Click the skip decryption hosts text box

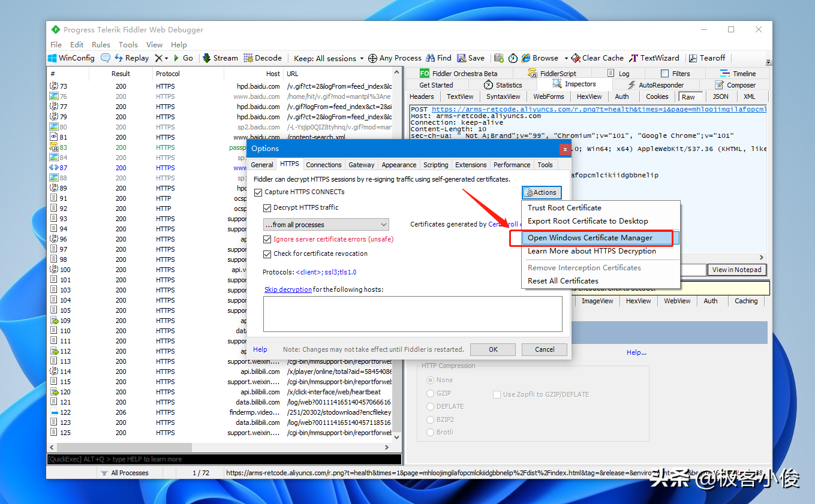pos(413,314)
